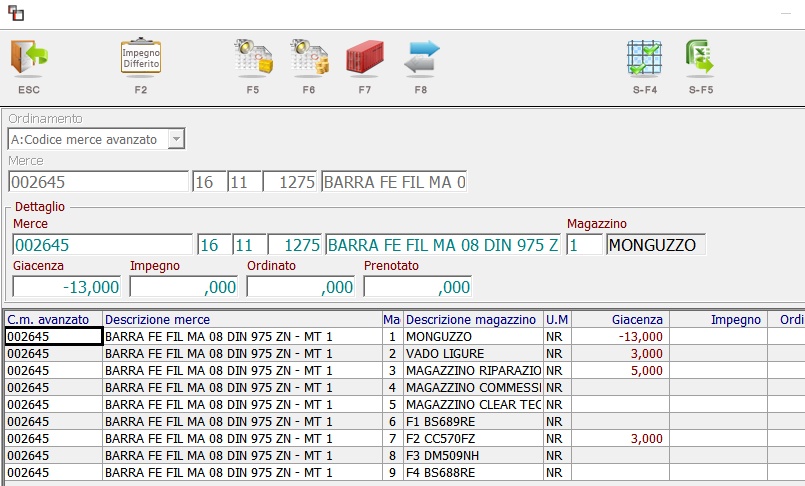Screen dimensions: 805x486
Task: Select the F4 BS688RE row cell
Action: [x=473, y=473]
